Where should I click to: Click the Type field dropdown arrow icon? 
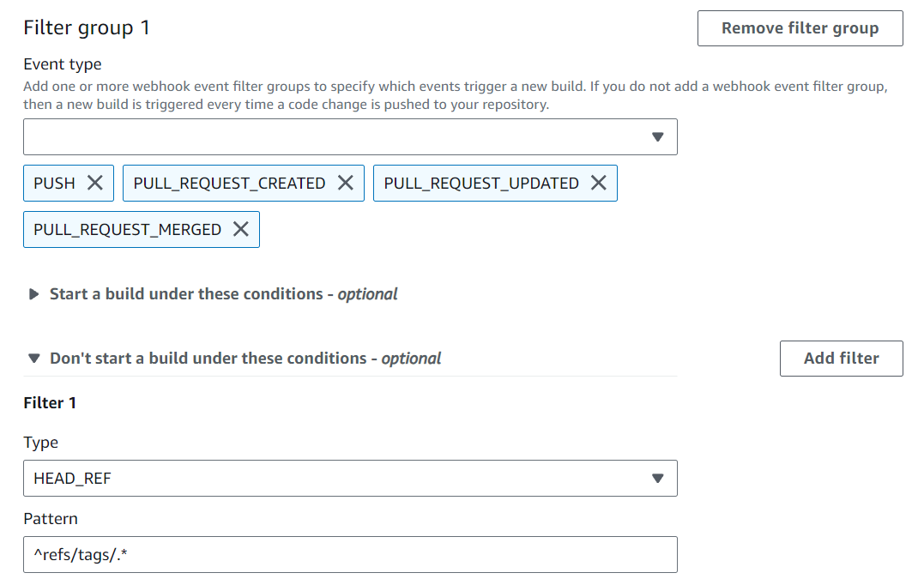(658, 478)
